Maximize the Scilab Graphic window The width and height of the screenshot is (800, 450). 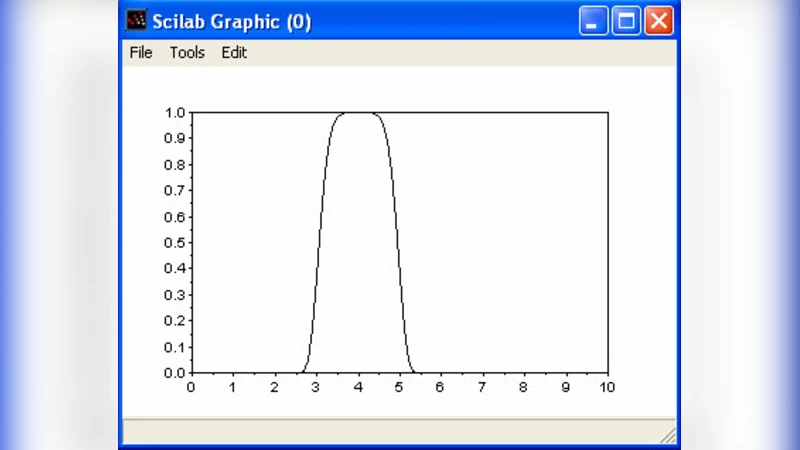(626, 21)
